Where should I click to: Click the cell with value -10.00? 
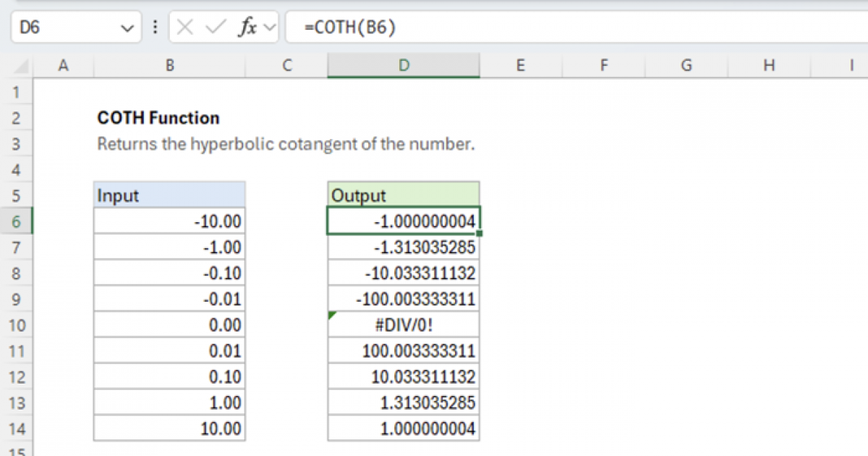[x=170, y=221]
